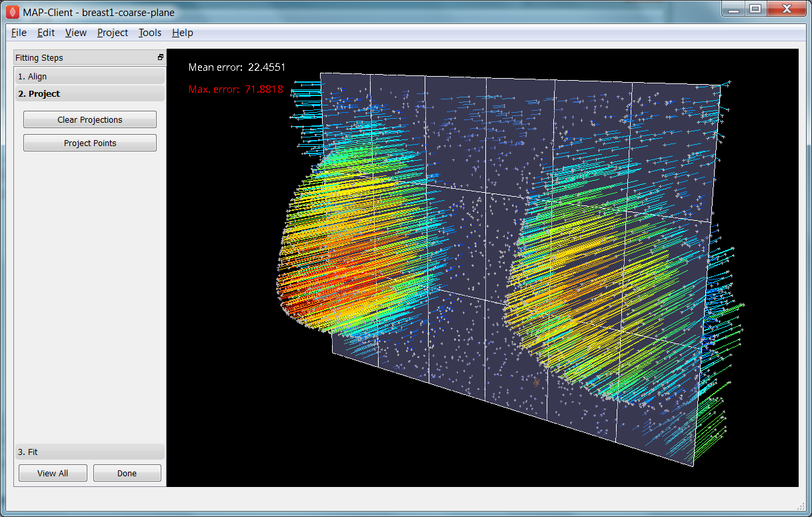Screen dimensions: 812x517
Task: Click the Project Points button
Action: (x=90, y=143)
